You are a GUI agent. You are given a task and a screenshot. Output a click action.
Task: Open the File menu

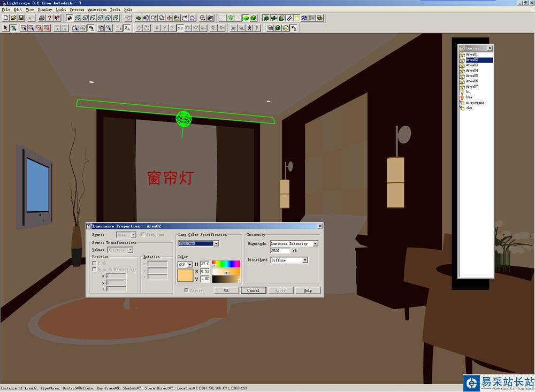click(x=6, y=9)
